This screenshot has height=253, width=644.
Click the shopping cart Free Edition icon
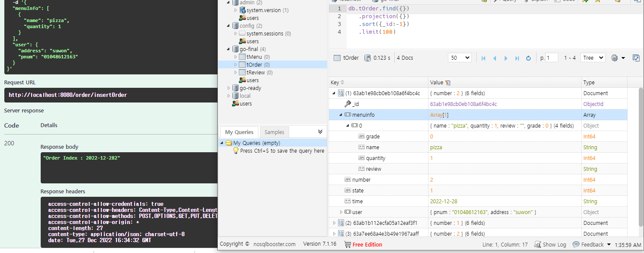point(348,244)
